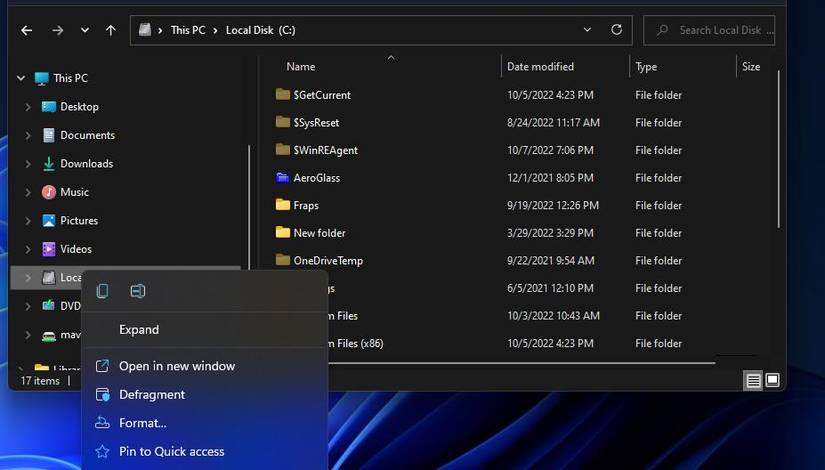Screen dimensions: 825x470
Task: Click the Rename icon in context menu
Action: [138, 291]
